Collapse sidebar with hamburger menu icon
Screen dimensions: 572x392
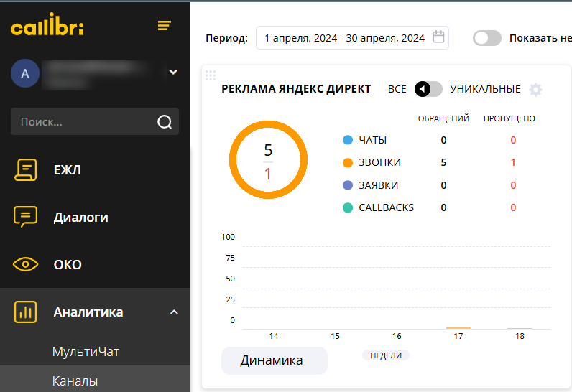[165, 26]
